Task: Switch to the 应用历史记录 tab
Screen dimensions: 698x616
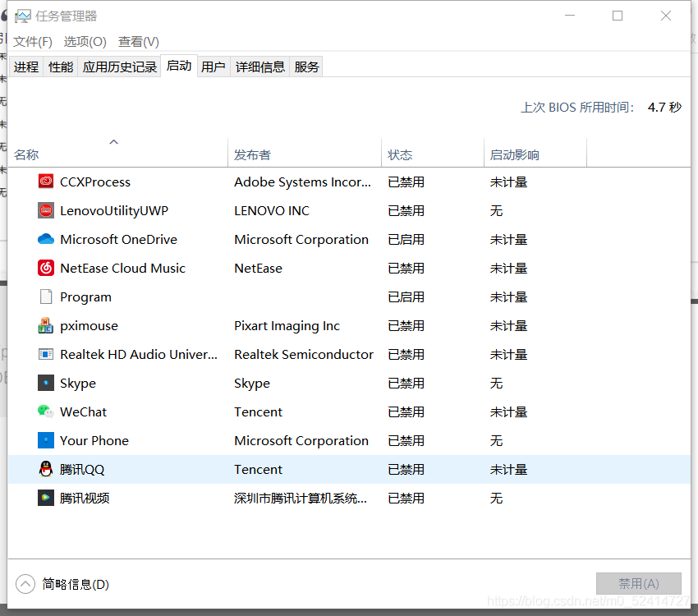Action: (119, 67)
